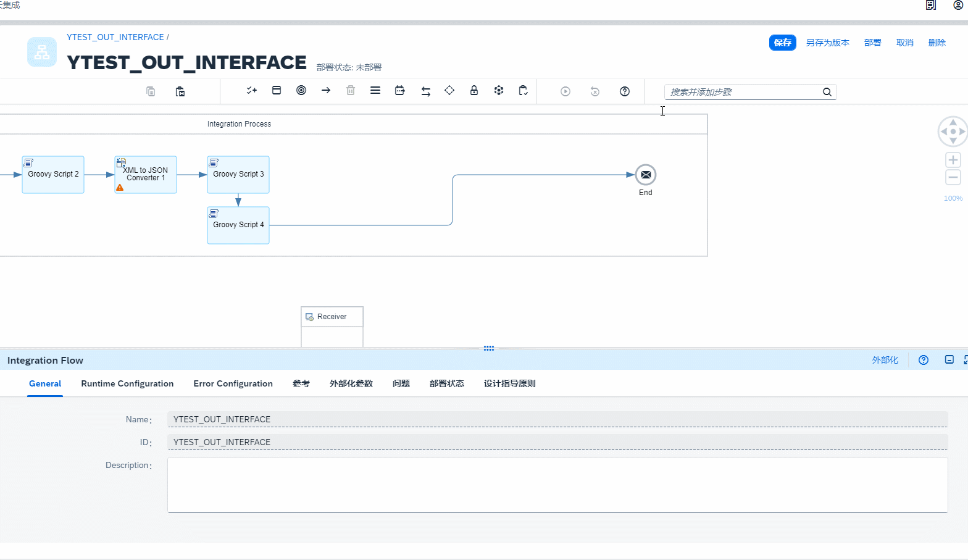Click into the Description text area

click(x=557, y=485)
